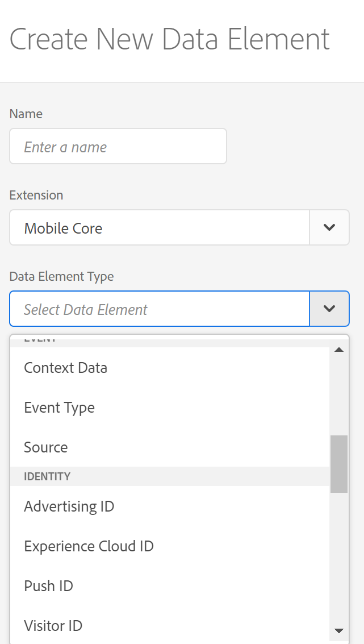Click the Select Data Element combo box

tap(159, 309)
